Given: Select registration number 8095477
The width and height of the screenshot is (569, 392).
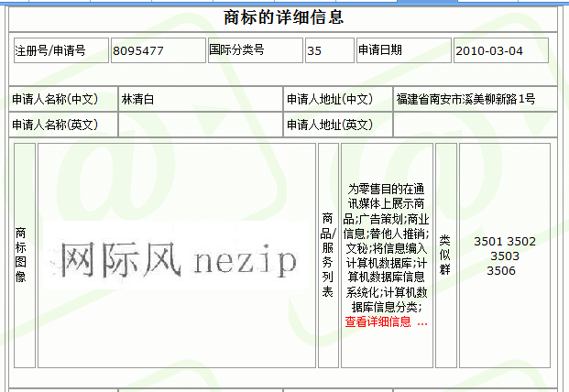Looking at the screenshot, I should click(138, 50).
